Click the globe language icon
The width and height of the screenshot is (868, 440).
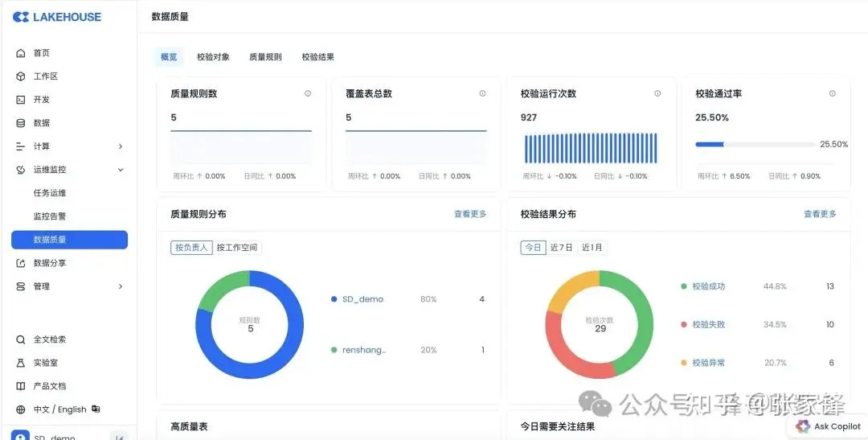tap(20, 409)
